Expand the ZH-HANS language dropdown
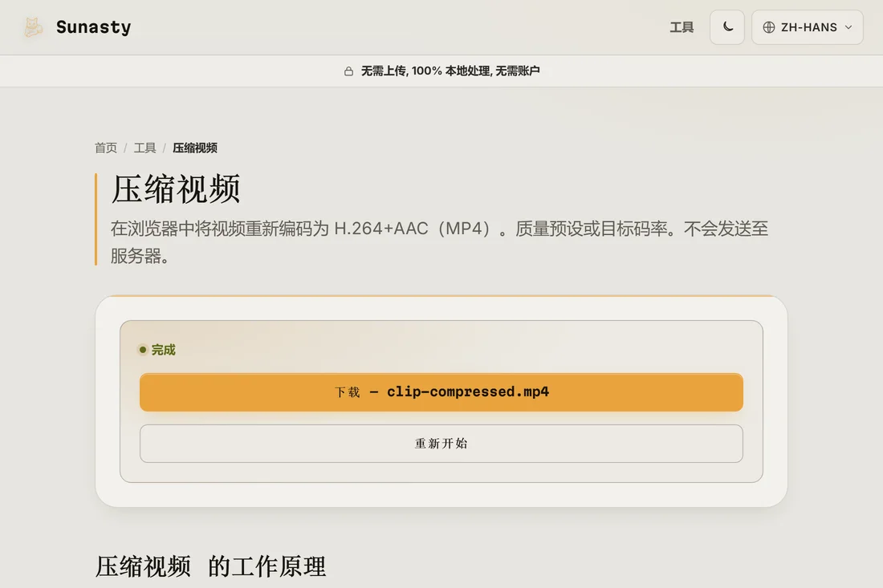This screenshot has height=588, width=883. pyautogui.click(x=807, y=27)
